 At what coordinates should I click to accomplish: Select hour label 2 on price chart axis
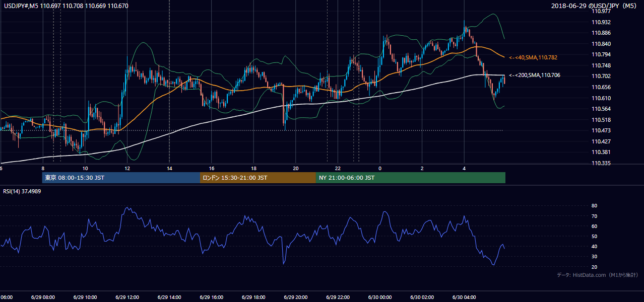coord(422,169)
